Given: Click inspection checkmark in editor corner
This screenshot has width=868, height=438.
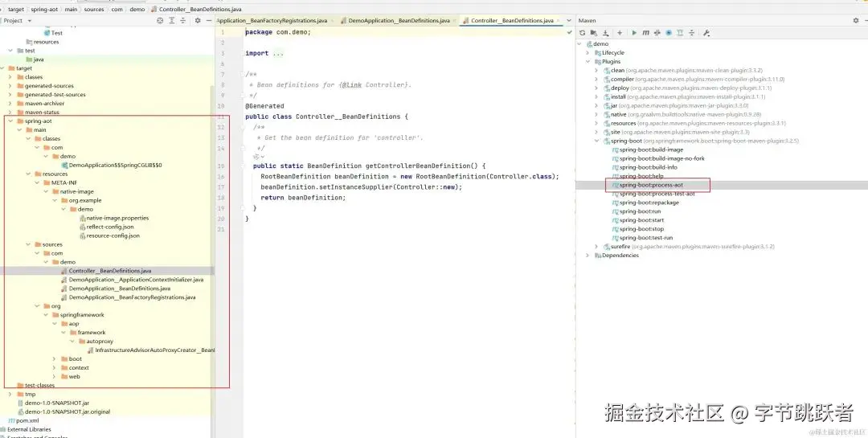Looking at the screenshot, I should tap(569, 33).
